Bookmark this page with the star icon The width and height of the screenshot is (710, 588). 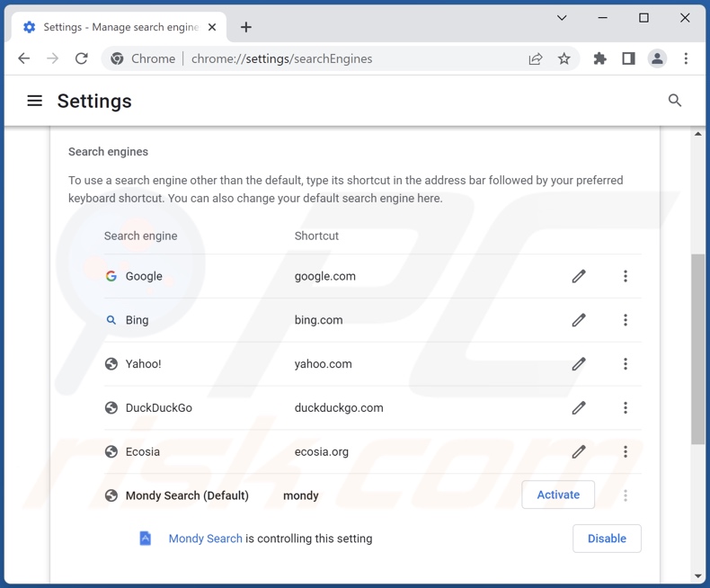coord(564,58)
